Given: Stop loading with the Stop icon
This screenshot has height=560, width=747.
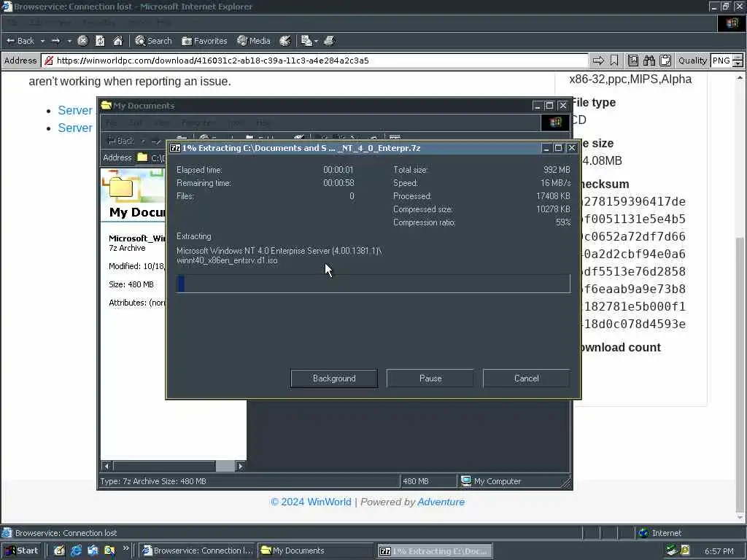Looking at the screenshot, I should [82, 41].
